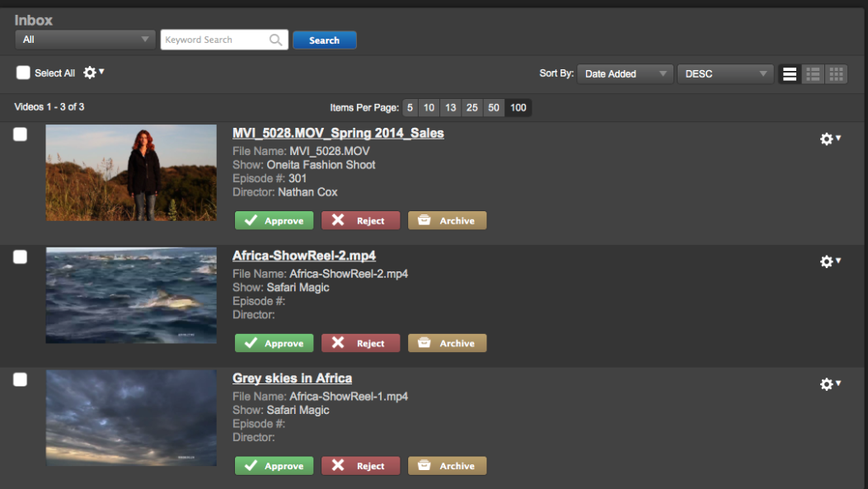Open the DESC sort order dropdown

(x=725, y=74)
